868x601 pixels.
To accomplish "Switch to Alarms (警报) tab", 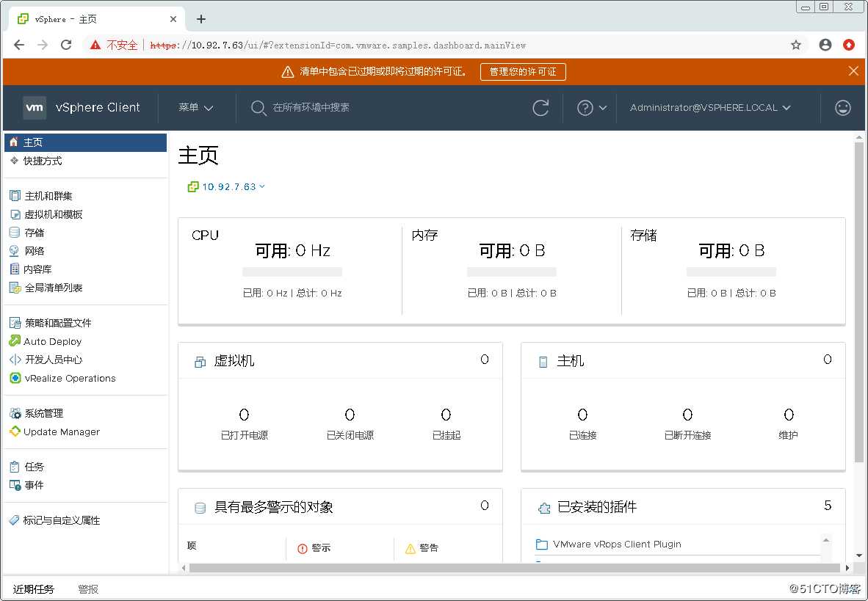I will pos(88,589).
